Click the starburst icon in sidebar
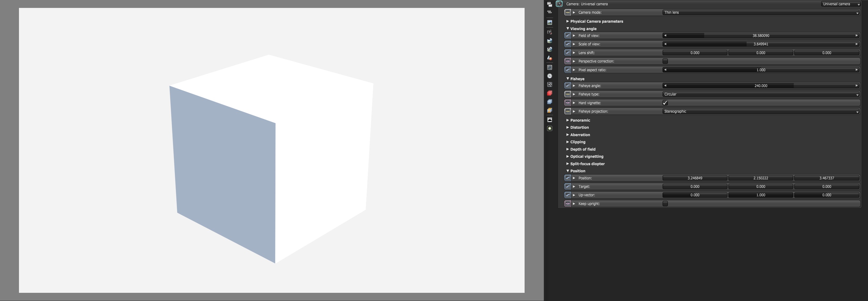 point(550,128)
